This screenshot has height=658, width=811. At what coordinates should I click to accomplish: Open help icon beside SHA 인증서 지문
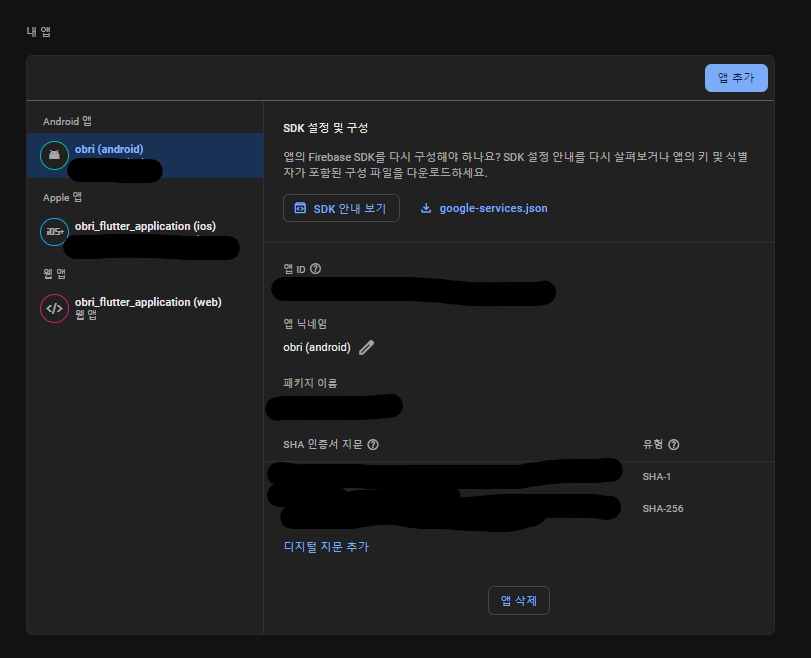(373, 444)
